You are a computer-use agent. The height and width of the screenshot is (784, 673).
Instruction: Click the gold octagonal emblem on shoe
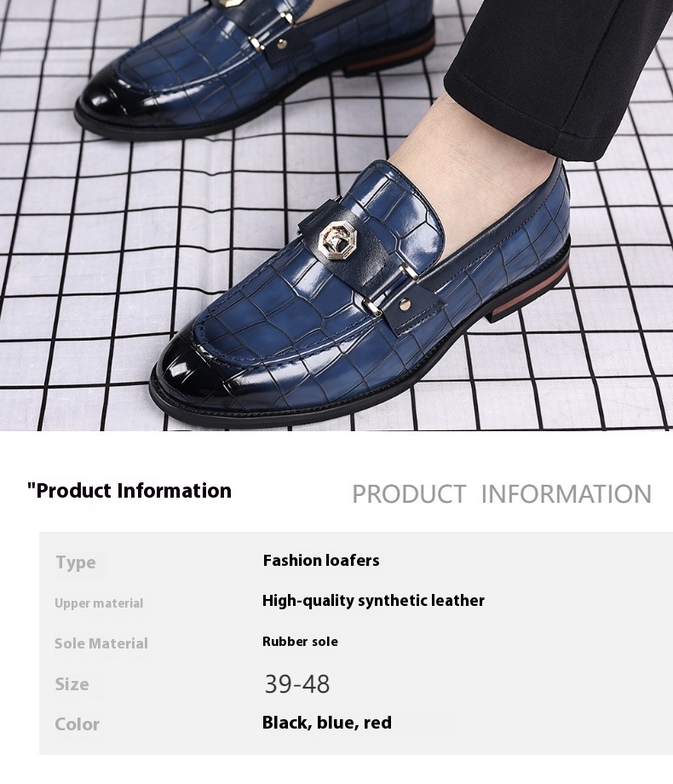[333, 239]
